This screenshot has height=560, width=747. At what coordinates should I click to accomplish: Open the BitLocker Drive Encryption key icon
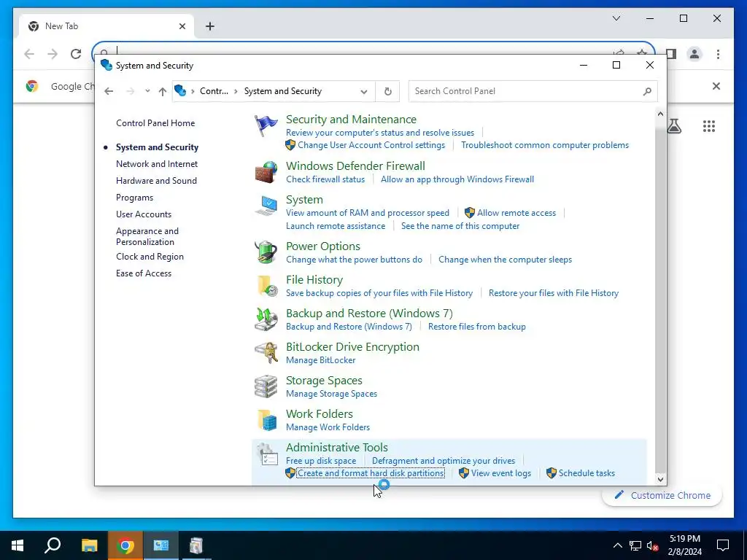[266, 353]
